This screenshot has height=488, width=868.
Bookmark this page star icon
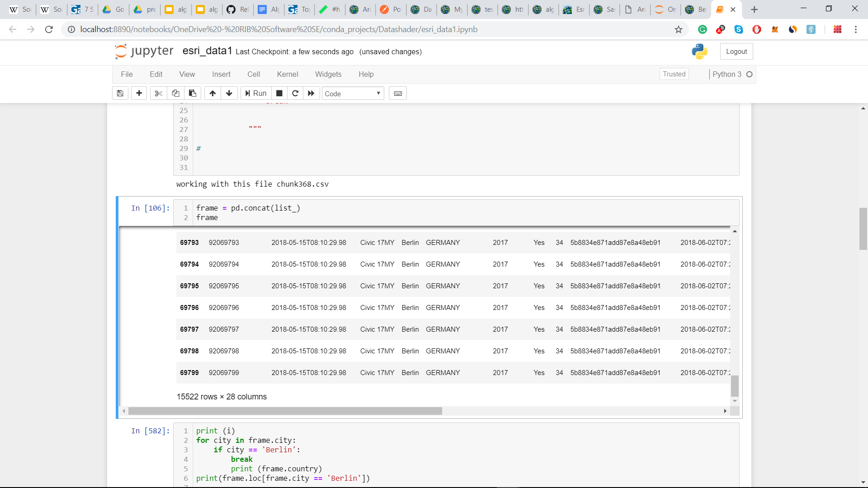coord(679,29)
